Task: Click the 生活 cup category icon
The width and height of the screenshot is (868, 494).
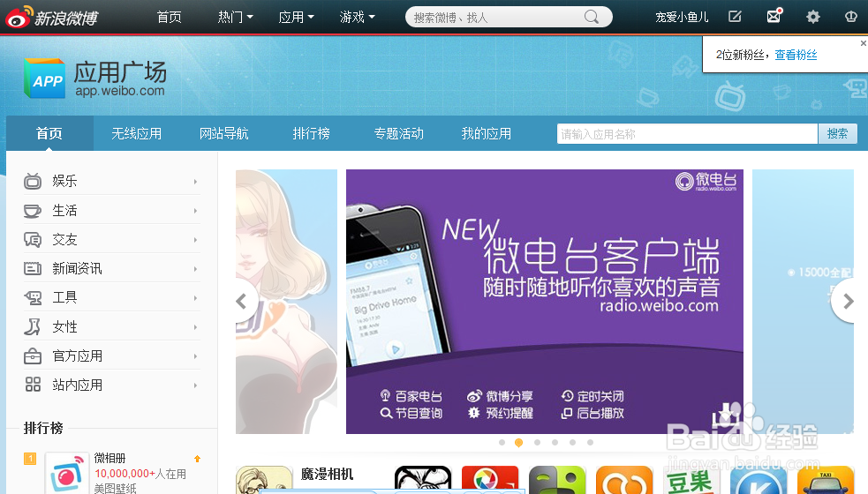Action: 32,210
